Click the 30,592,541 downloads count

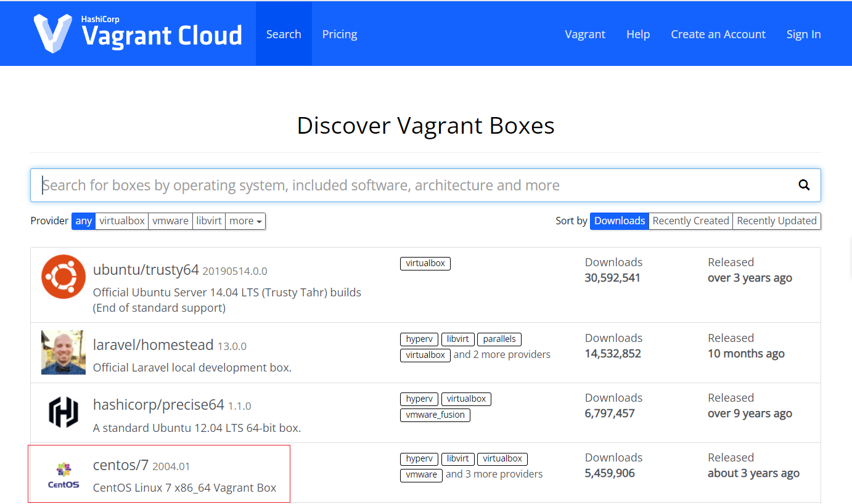click(612, 278)
